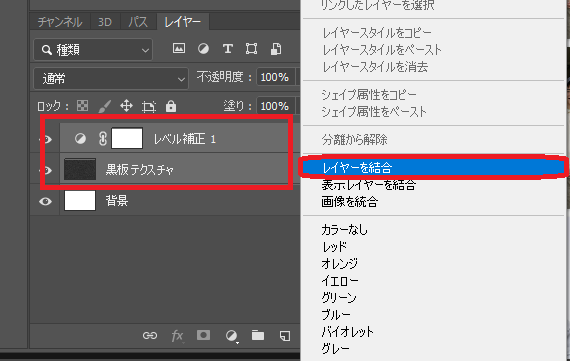Viewport: 570px width, 361px height.
Task: Choose レイヤーを結合 from context menu
Action: [433, 168]
